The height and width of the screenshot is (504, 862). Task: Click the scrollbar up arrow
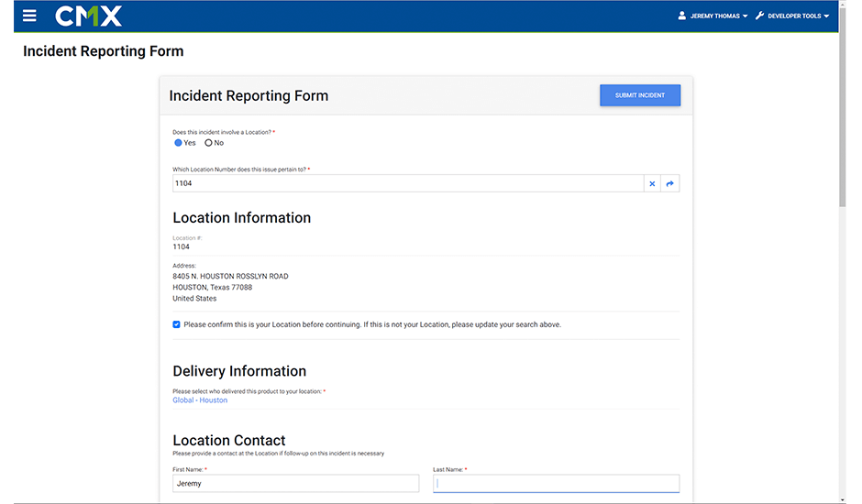coord(843,4)
